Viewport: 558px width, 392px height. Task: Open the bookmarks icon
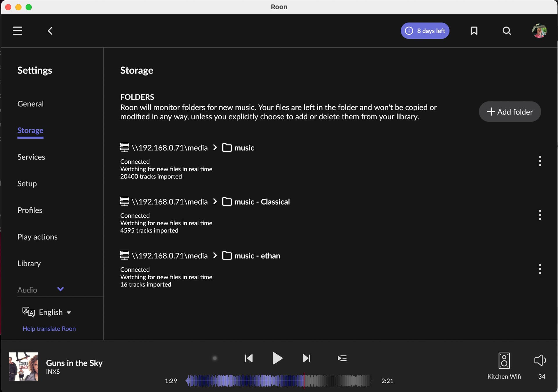474,31
